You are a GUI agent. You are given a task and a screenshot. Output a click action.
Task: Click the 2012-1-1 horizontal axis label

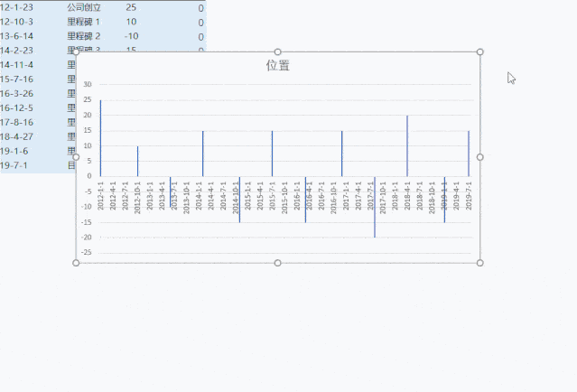coord(100,195)
